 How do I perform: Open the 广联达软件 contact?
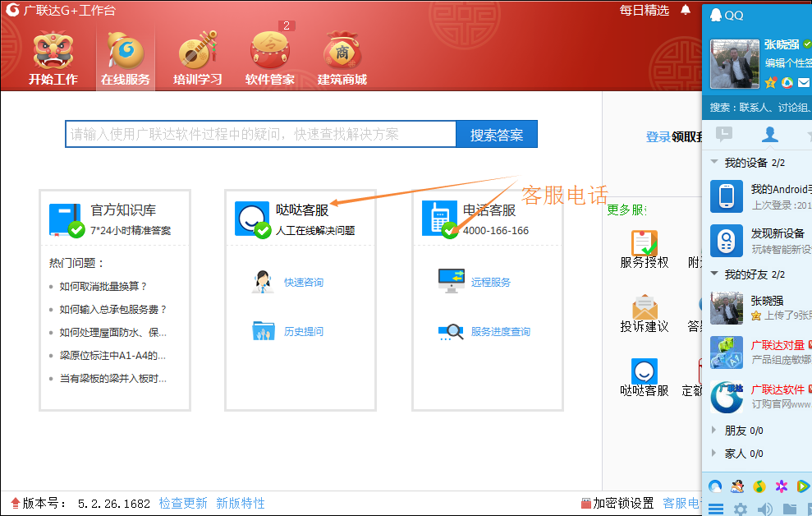tap(757, 397)
